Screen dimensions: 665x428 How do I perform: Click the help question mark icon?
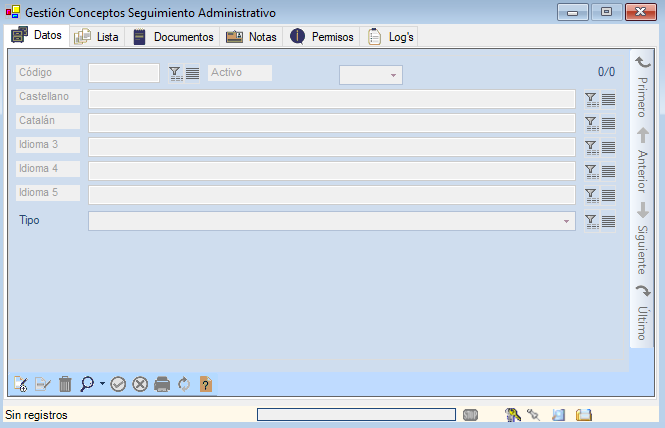coord(206,384)
